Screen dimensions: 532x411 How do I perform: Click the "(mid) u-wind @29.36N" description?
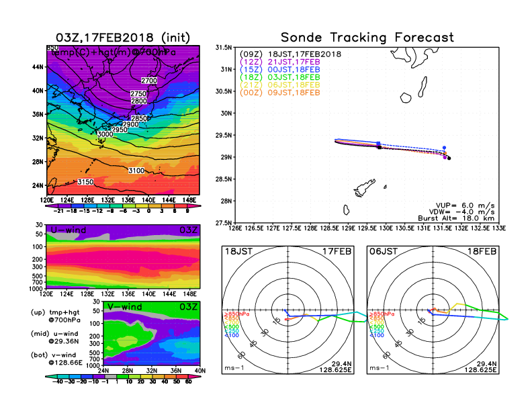click(54, 337)
